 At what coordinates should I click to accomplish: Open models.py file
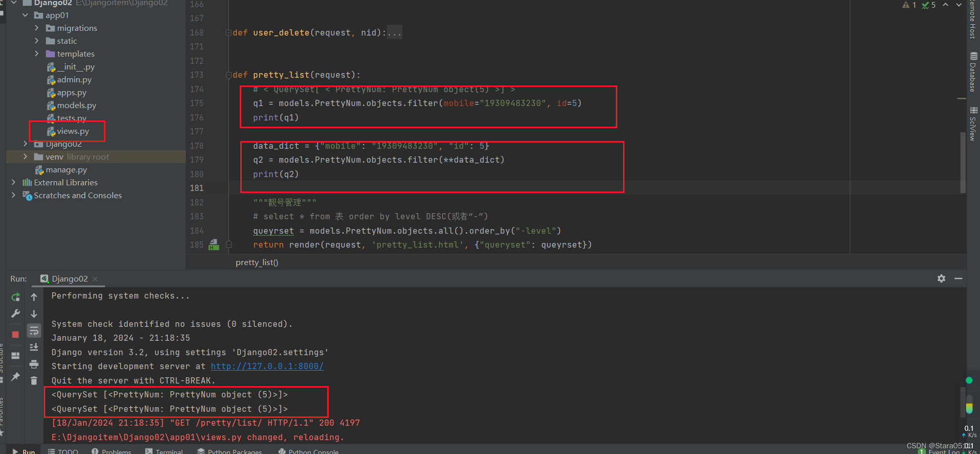click(72, 106)
